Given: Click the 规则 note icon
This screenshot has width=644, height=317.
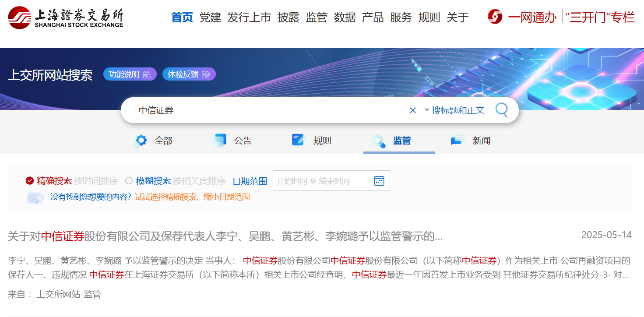Looking at the screenshot, I should [298, 140].
